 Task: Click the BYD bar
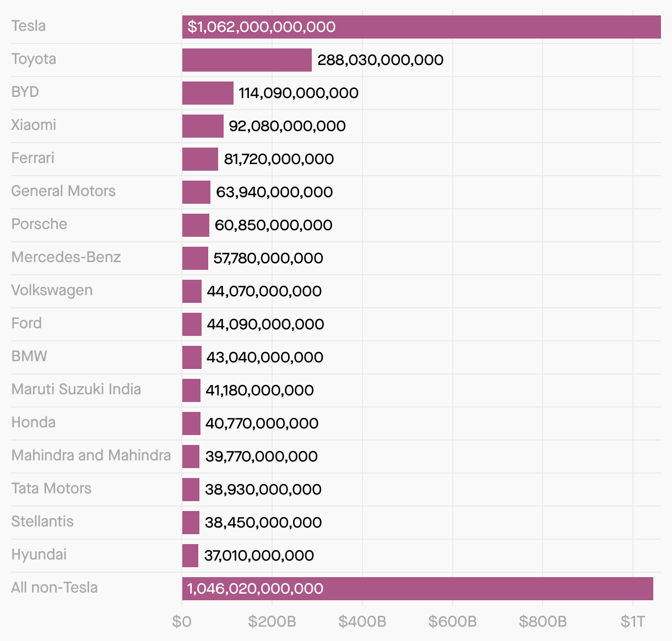[x=208, y=93]
